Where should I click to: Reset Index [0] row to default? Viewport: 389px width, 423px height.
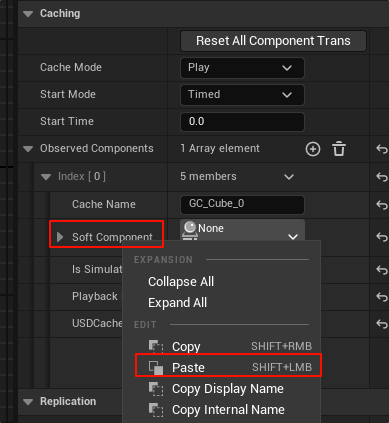pos(382,177)
